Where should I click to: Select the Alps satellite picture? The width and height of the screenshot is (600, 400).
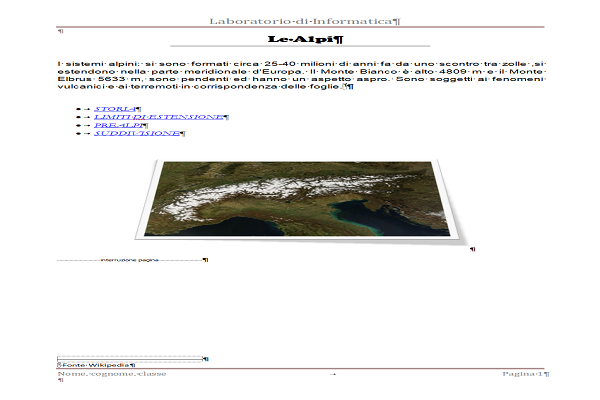coord(299,202)
